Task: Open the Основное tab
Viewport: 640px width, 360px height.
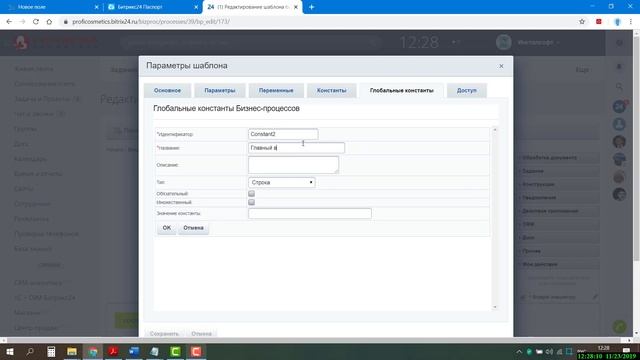Action: pyautogui.click(x=167, y=90)
